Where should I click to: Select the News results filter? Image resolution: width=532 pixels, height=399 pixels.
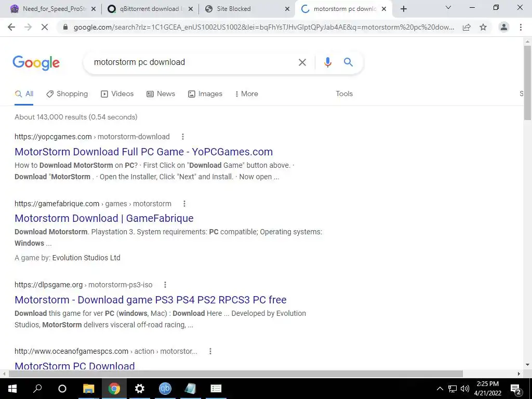pyautogui.click(x=161, y=94)
